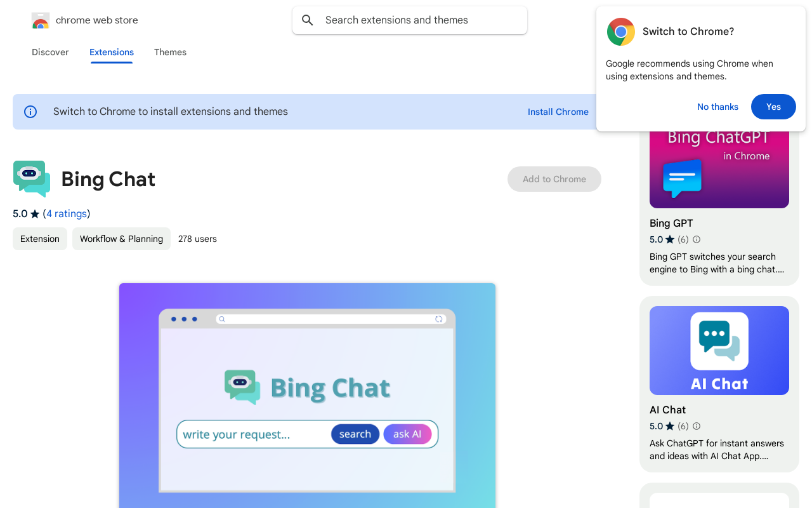
Task: Switch to the Themes tab
Action: click(x=170, y=52)
